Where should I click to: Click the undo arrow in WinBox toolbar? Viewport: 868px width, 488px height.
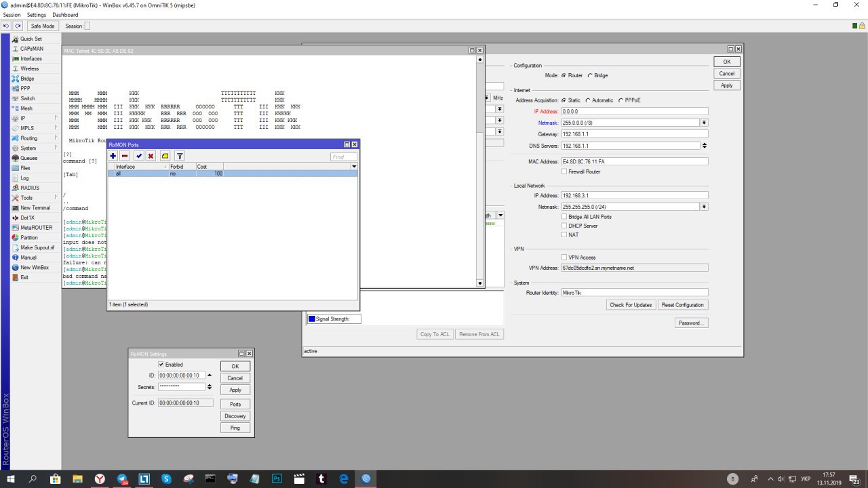coord(6,26)
